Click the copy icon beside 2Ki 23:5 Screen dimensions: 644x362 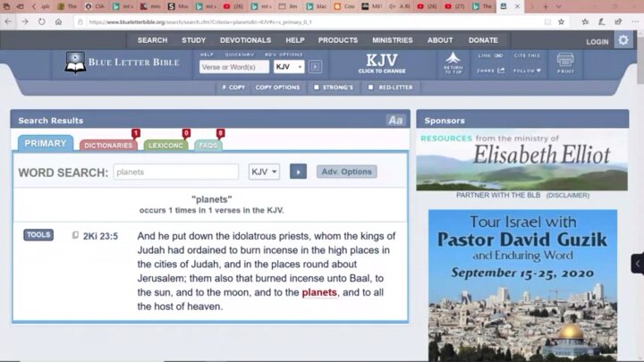click(75, 236)
